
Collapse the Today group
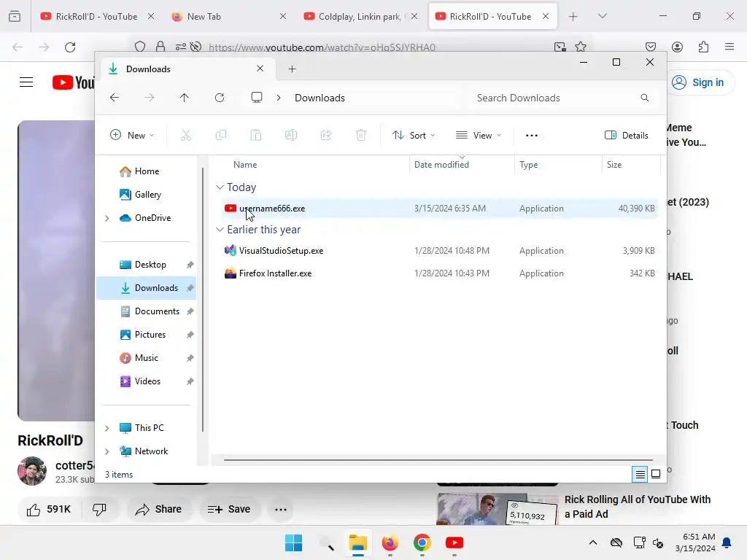[220, 187]
